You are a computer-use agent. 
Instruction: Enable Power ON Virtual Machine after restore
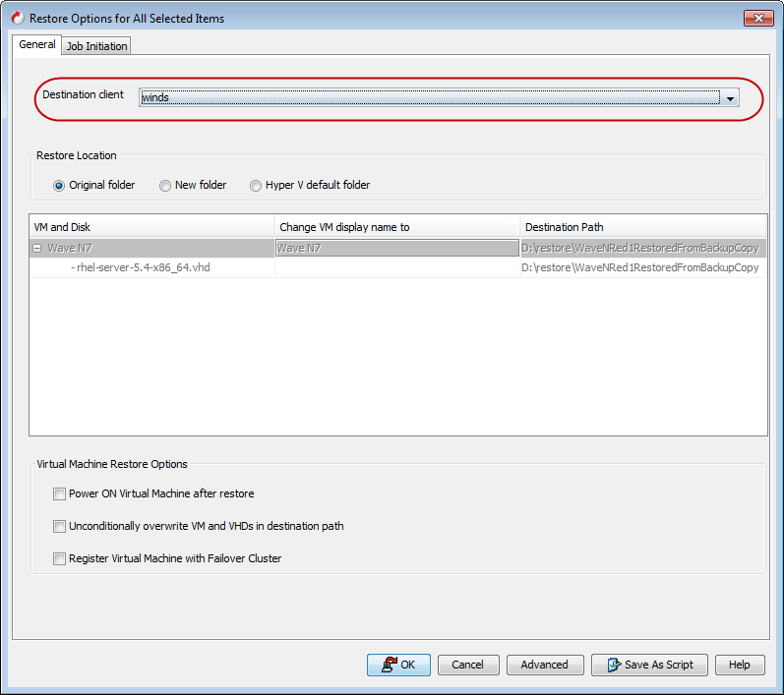tap(60, 494)
